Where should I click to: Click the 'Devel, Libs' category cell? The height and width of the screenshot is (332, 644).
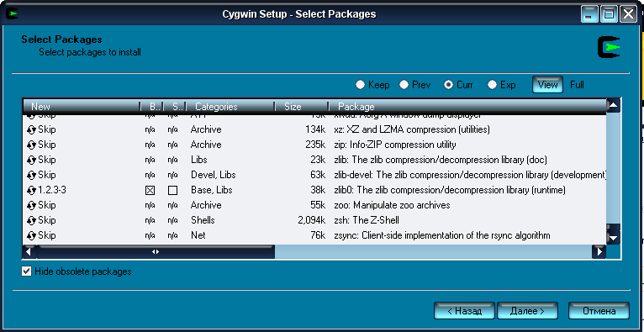pyautogui.click(x=214, y=175)
